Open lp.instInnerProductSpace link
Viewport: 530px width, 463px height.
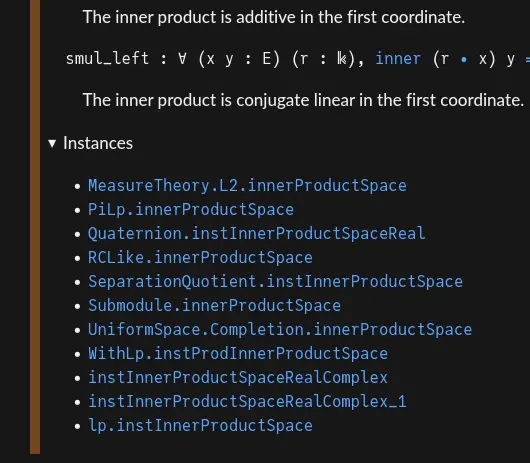point(200,425)
